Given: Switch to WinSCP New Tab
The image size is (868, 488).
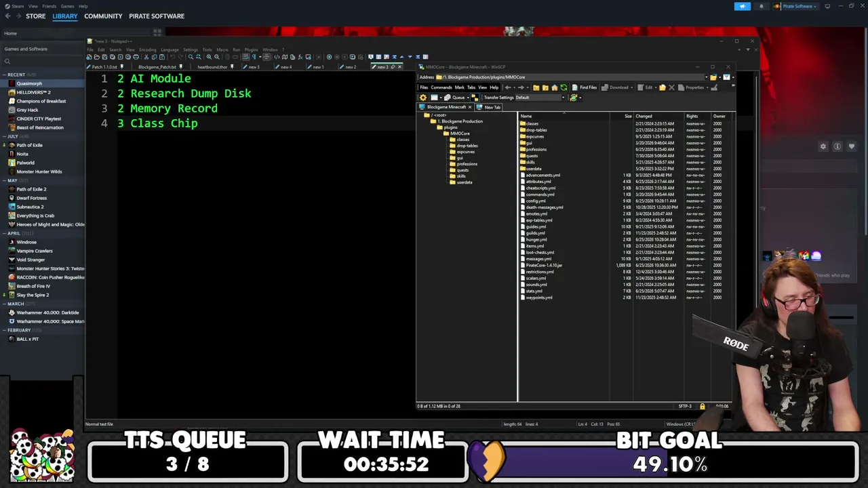Looking at the screenshot, I should [x=490, y=107].
